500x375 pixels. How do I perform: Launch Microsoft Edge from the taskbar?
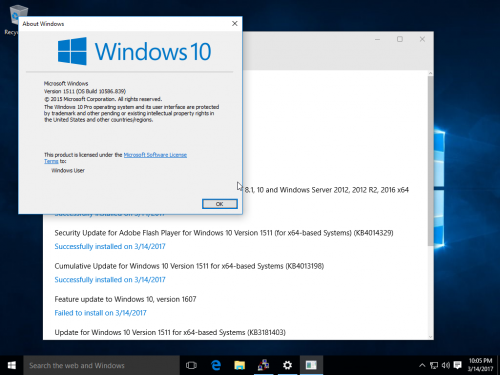[x=216, y=365]
